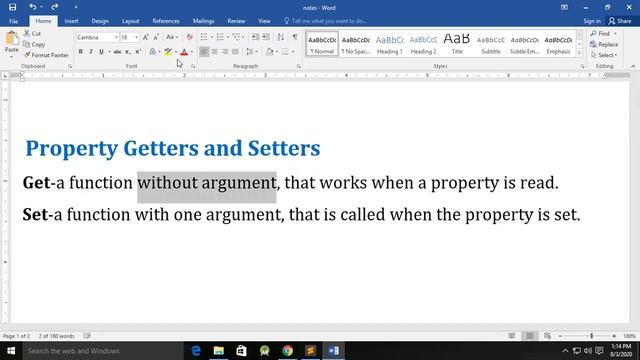Align text right

[225, 52]
